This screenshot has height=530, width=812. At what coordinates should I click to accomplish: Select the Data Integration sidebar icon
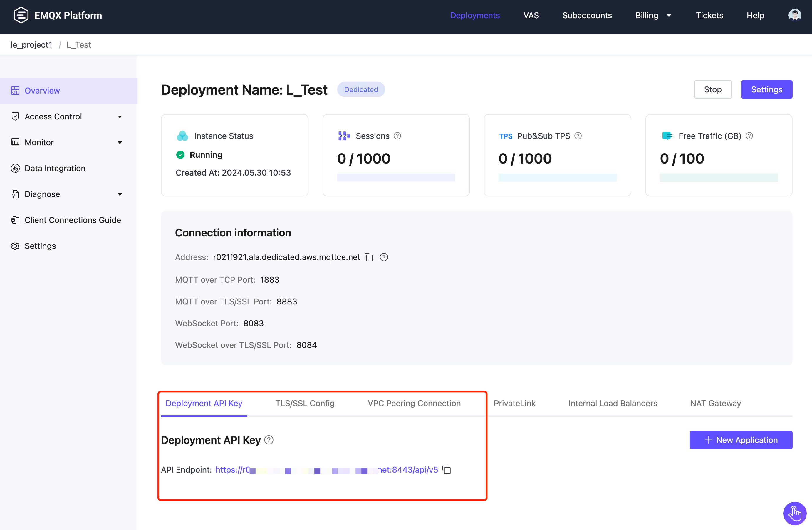point(15,168)
